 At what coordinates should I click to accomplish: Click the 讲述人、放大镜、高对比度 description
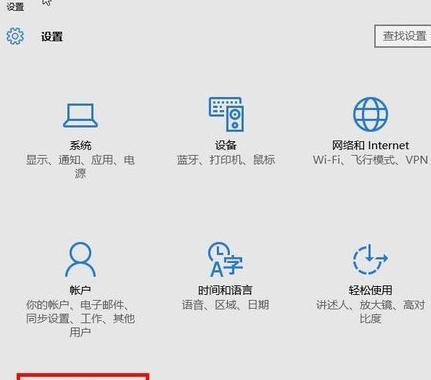click(370, 312)
